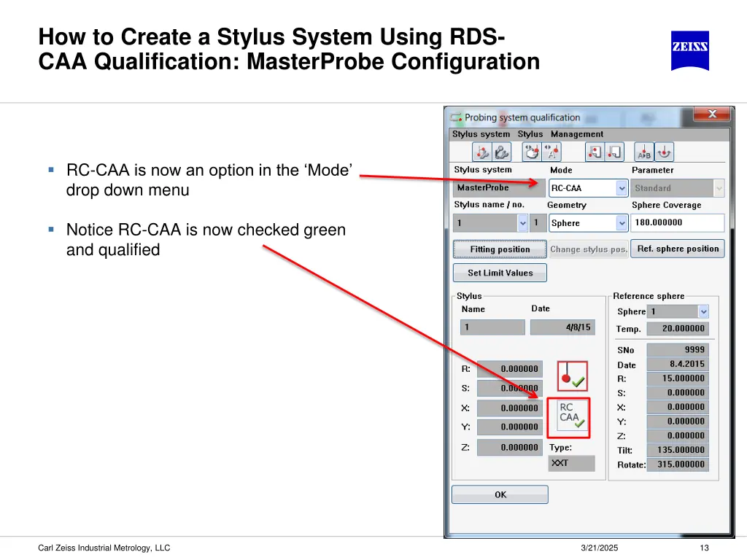Click the A▸B stylus copy toolbar icon
Screen dimensions: 747x560
[x=644, y=152]
